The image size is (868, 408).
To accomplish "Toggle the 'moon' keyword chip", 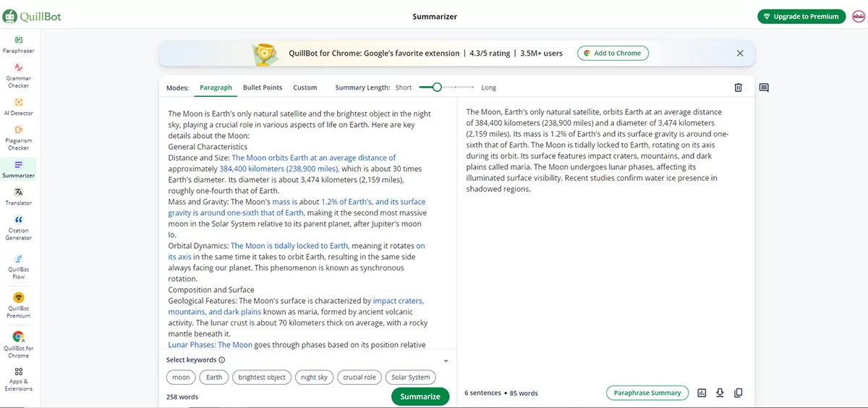I will click(181, 377).
